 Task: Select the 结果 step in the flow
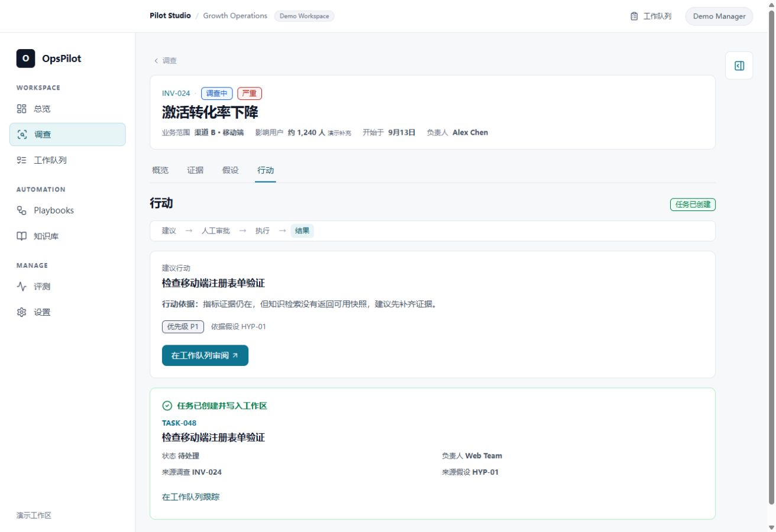pyautogui.click(x=302, y=231)
